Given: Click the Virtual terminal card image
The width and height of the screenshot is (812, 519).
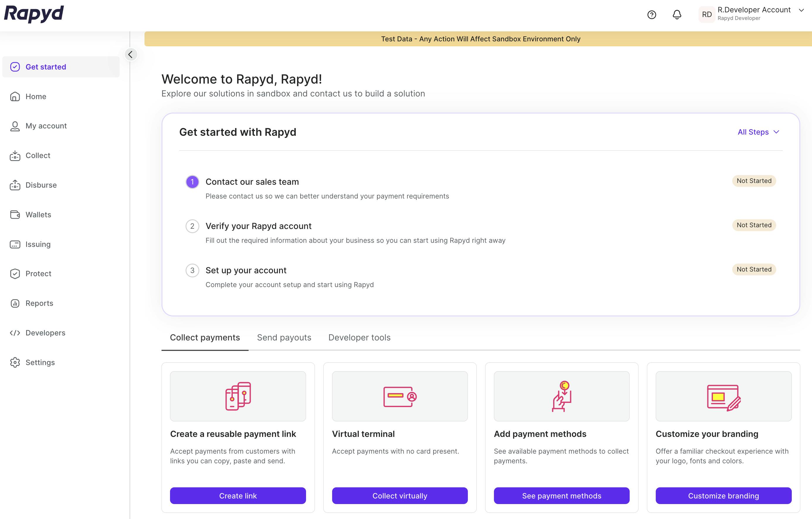Looking at the screenshot, I should [400, 396].
